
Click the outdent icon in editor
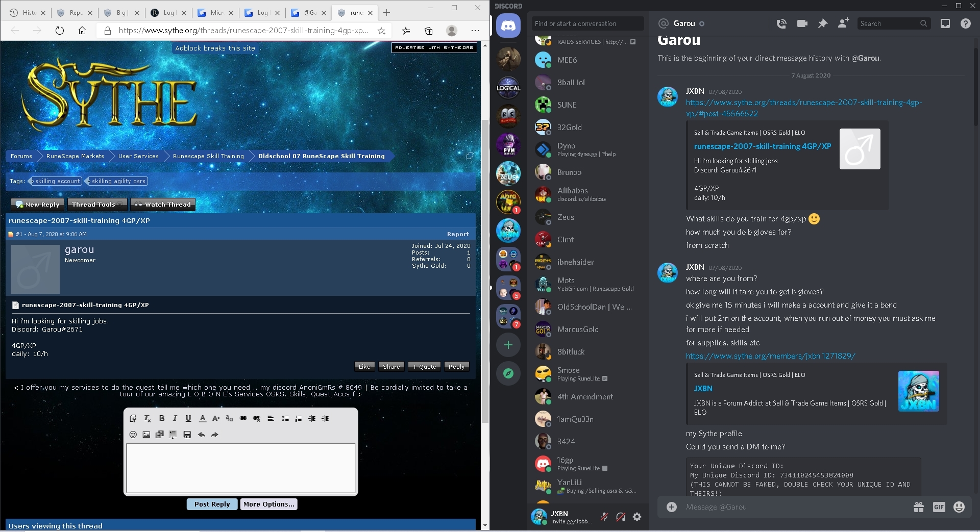(x=312, y=418)
